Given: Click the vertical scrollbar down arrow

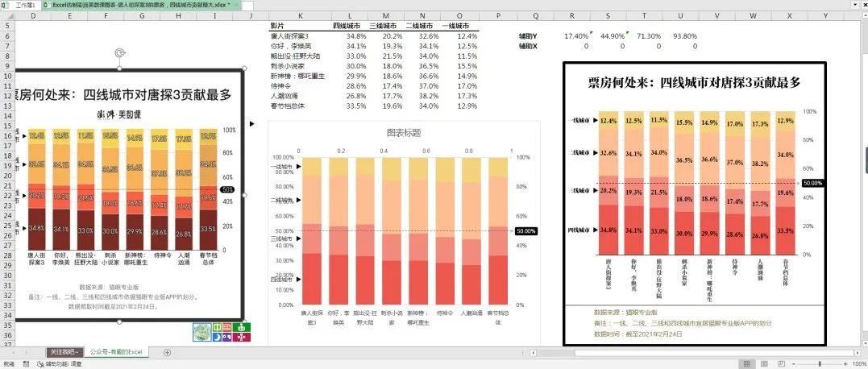Looking at the screenshot, I should 865,343.
